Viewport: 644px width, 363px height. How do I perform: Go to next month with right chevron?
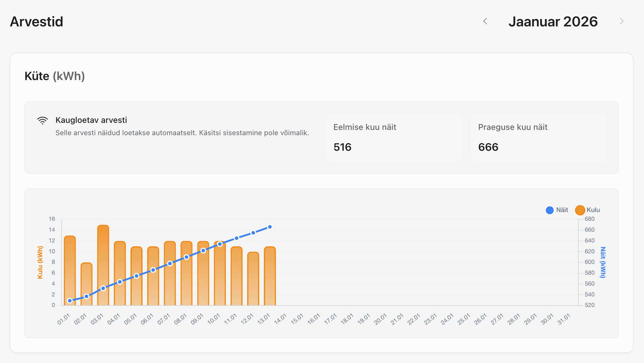pyautogui.click(x=621, y=21)
